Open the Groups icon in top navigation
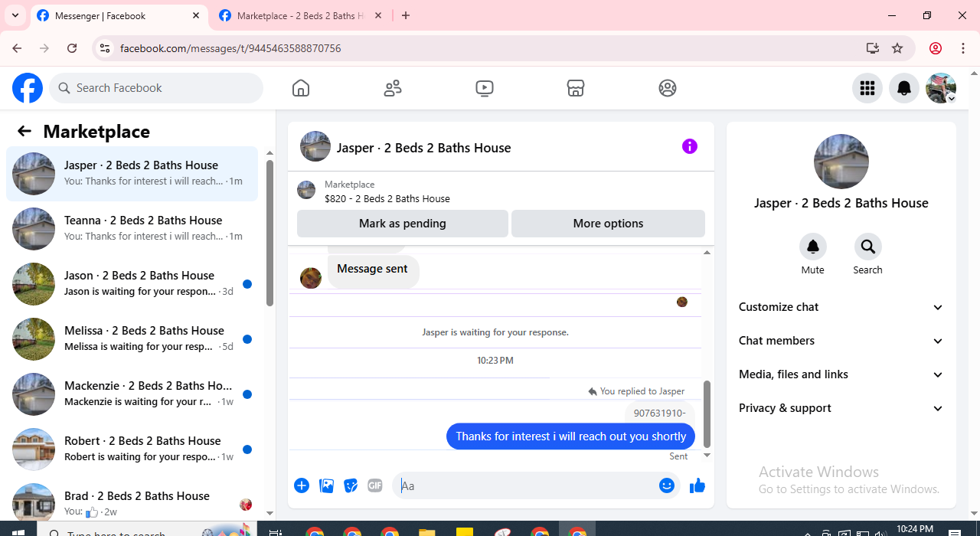The height and width of the screenshot is (536, 980). point(668,88)
